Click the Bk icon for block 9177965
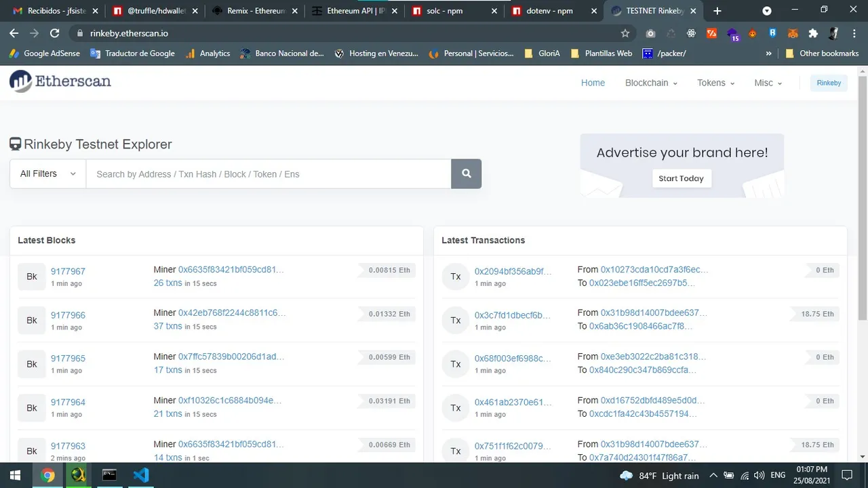 (x=32, y=364)
